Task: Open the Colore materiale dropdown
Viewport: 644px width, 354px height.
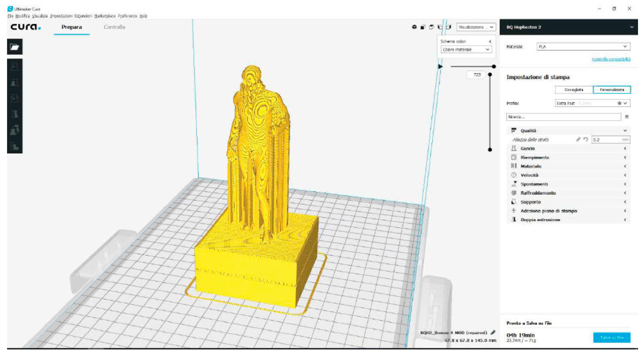Action: click(466, 50)
